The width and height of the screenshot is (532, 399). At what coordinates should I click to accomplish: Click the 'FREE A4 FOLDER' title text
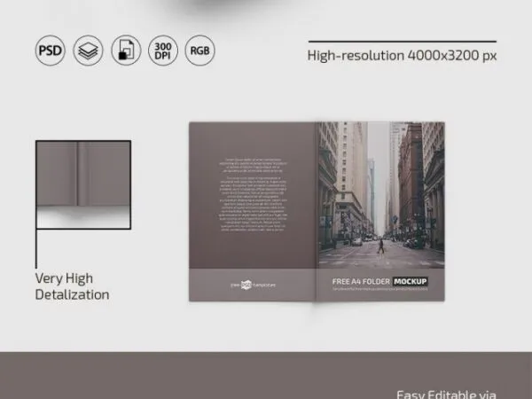361,282
